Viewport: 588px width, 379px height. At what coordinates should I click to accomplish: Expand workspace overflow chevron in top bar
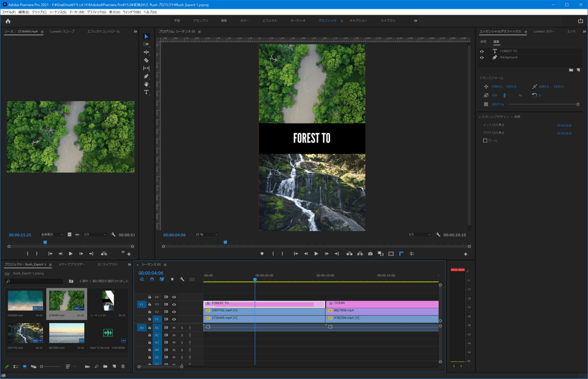(x=415, y=20)
